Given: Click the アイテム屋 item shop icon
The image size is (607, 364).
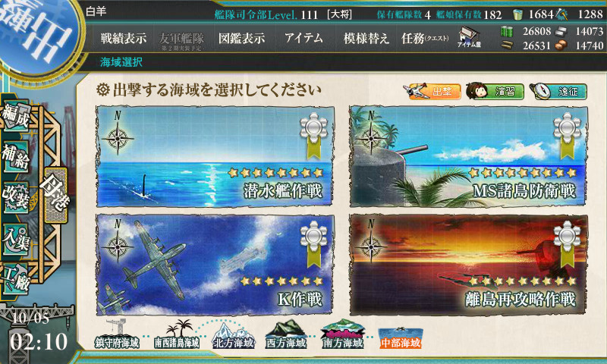Looking at the screenshot, I should 469,37.
